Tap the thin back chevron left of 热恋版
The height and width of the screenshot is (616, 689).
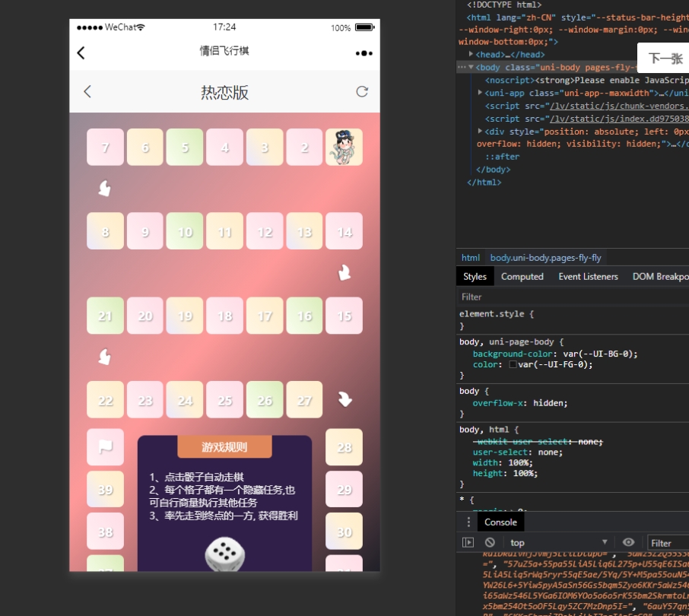tap(87, 92)
